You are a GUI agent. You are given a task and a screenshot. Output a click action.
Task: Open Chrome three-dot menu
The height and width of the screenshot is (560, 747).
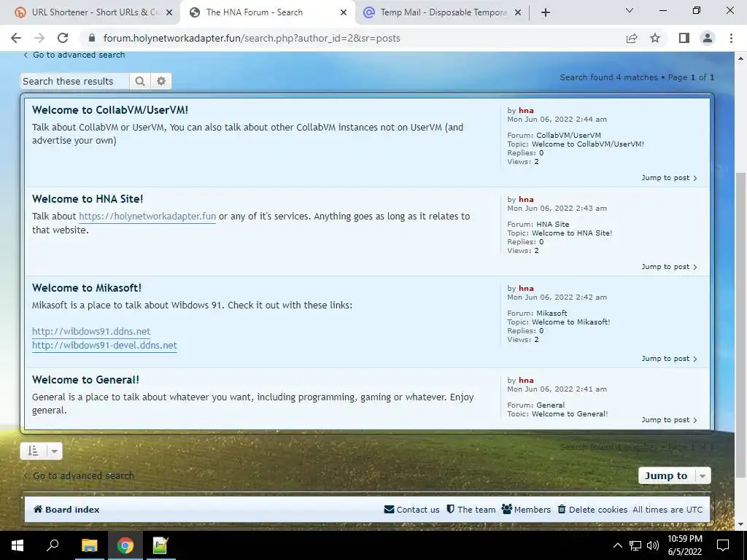731,38
